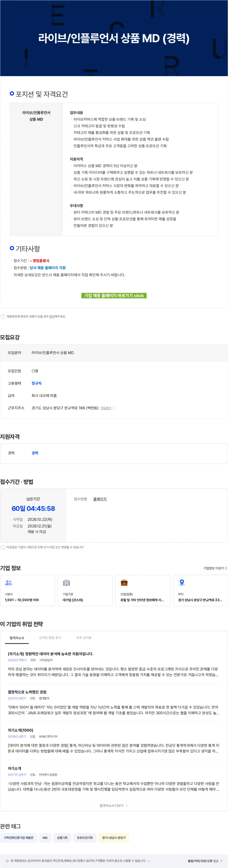Click the 2020년 하반기 label
Image resolution: width=228 pixels, height=868 pixels.
(17, 660)
